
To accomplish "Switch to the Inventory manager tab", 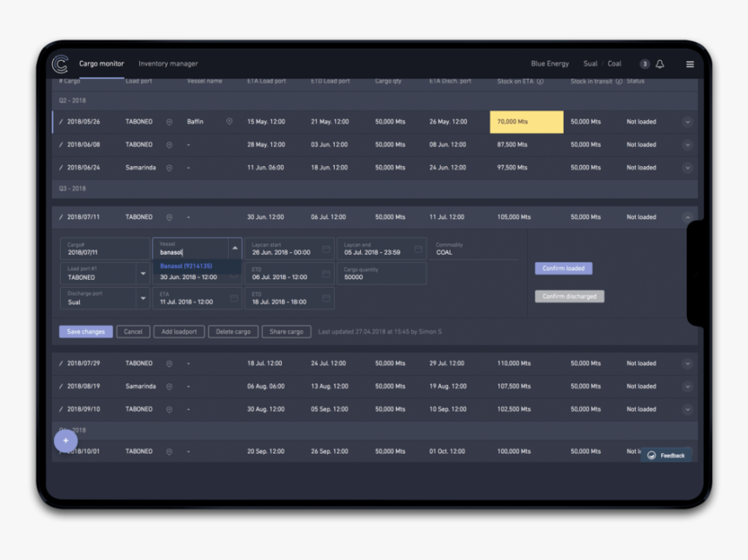I will tap(170, 63).
